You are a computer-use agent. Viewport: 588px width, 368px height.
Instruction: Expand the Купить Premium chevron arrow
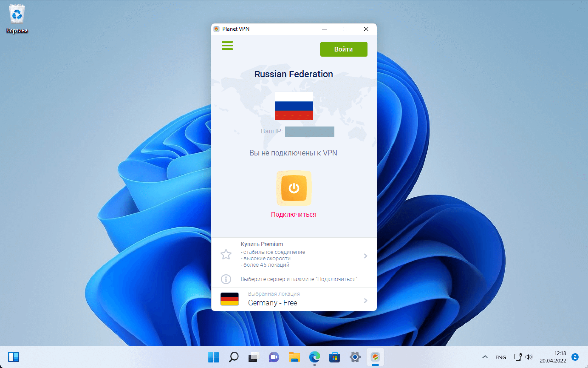point(365,256)
